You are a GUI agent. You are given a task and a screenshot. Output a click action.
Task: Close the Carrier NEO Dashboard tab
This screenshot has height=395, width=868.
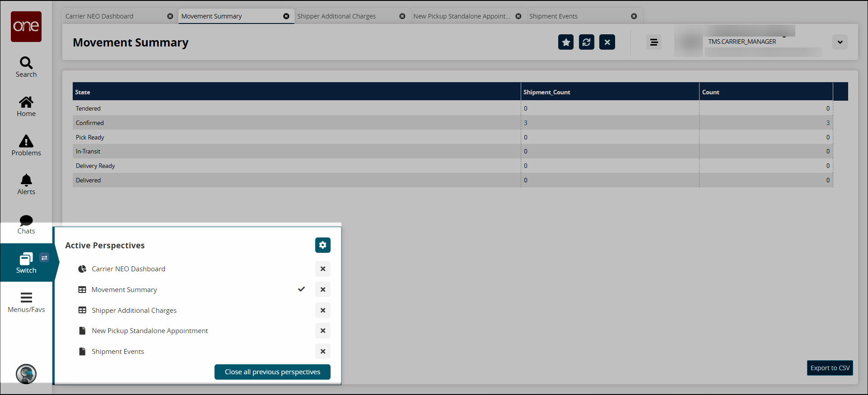point(170,16)
